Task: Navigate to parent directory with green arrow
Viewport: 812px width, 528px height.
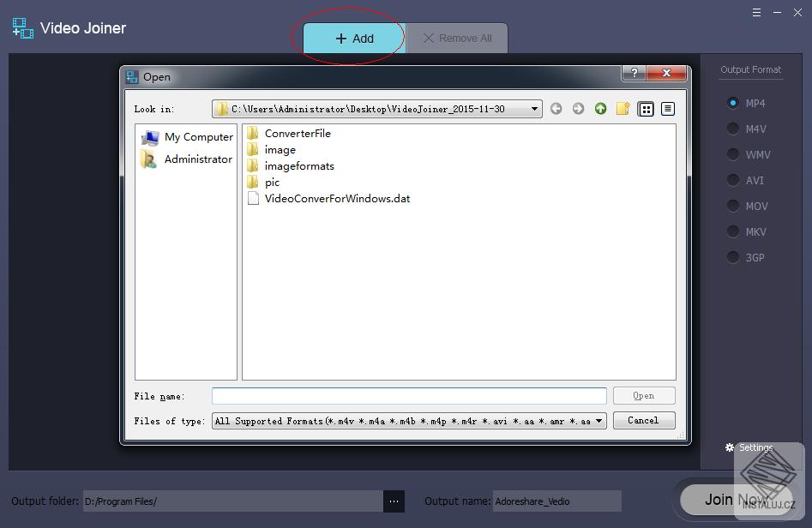Action: [601, 109]
